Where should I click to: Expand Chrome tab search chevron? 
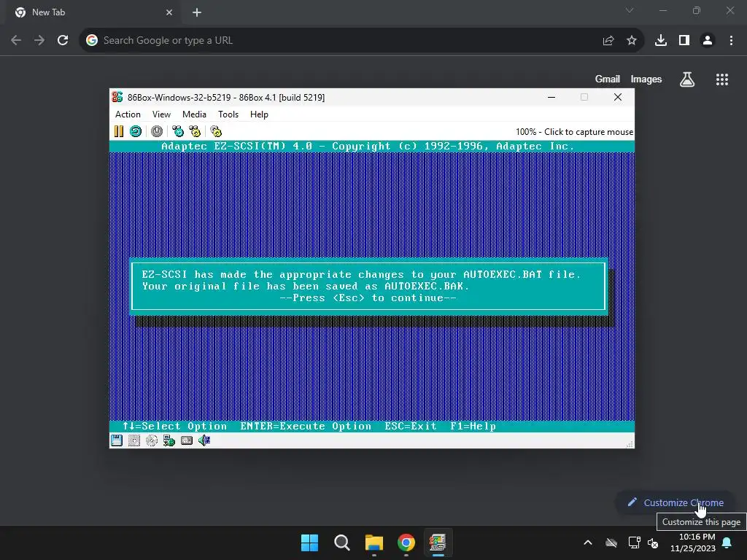click(630, 10)
